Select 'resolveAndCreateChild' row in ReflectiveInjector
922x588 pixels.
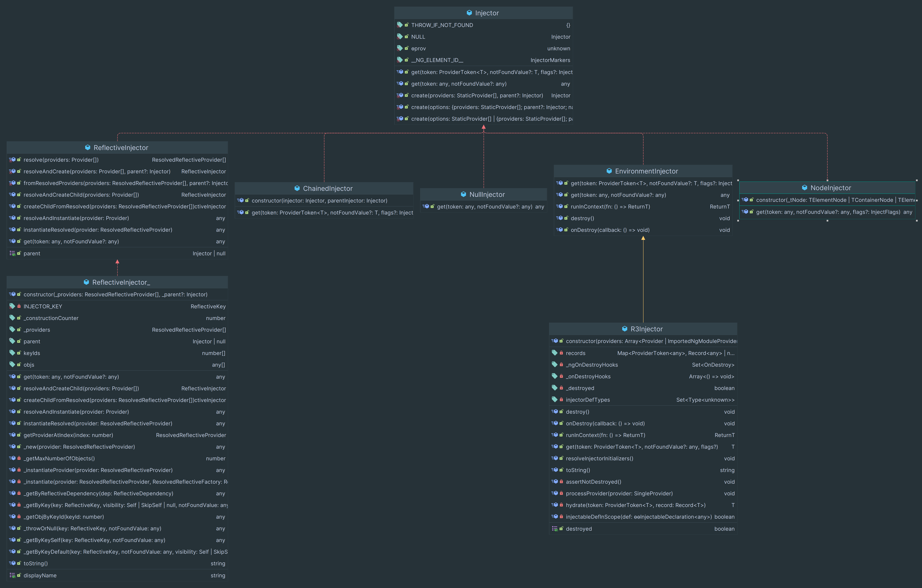coord(117,195)
